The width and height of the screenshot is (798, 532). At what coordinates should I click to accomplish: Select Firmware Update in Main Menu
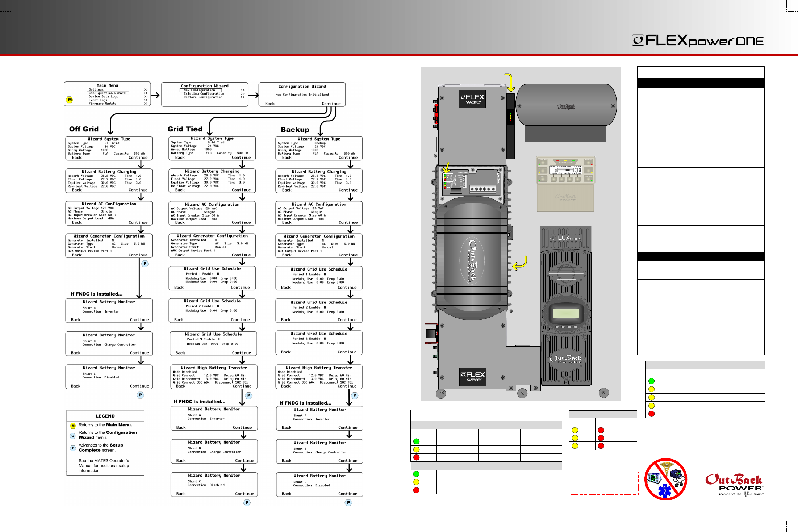coord(103,104)
